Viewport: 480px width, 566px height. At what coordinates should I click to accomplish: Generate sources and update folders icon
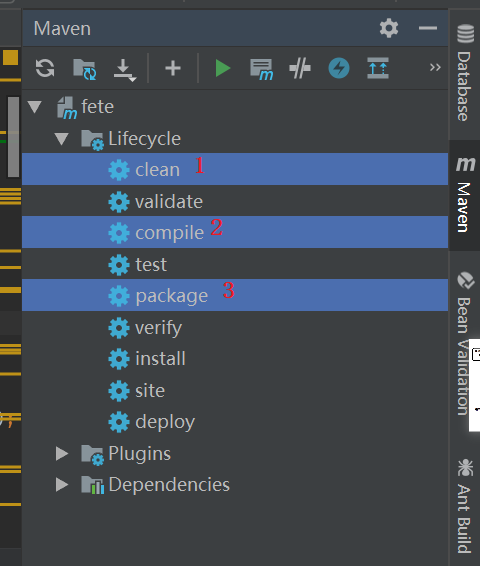pos(84,69)
